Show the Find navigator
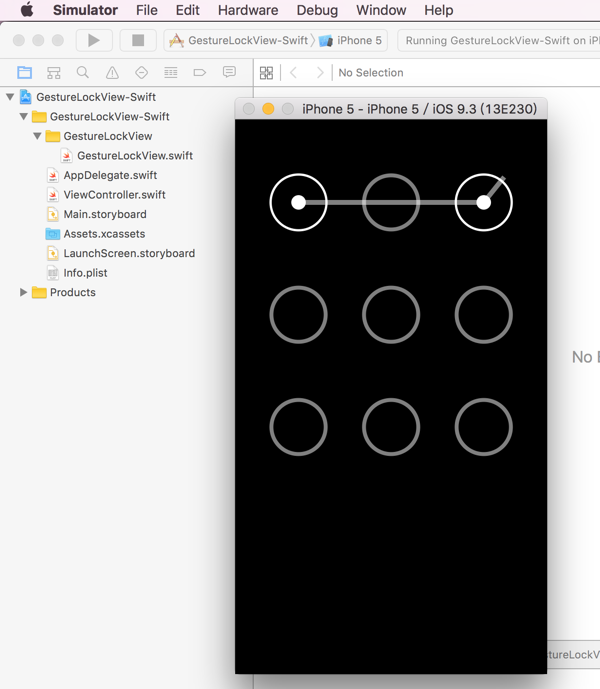 click(83, 73)
